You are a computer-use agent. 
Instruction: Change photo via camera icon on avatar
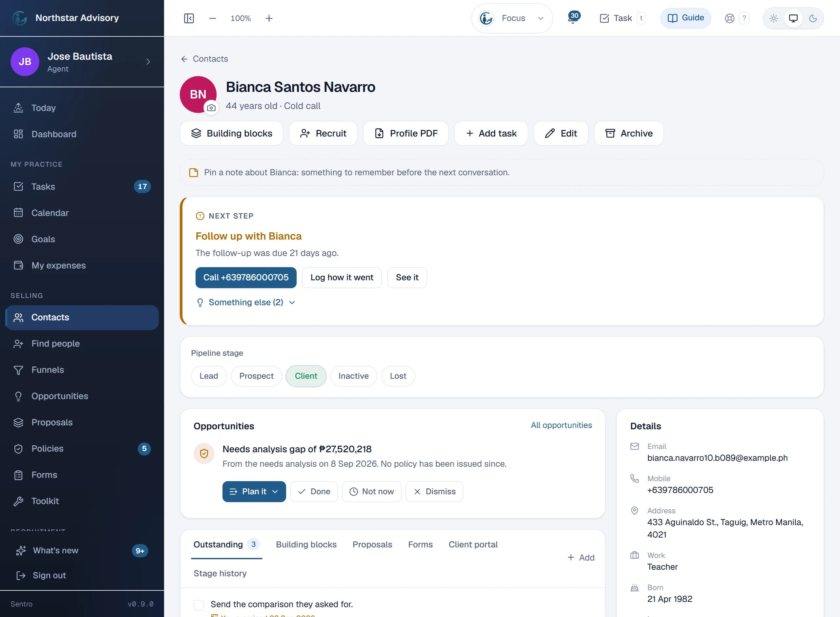(x=211, y=108)
